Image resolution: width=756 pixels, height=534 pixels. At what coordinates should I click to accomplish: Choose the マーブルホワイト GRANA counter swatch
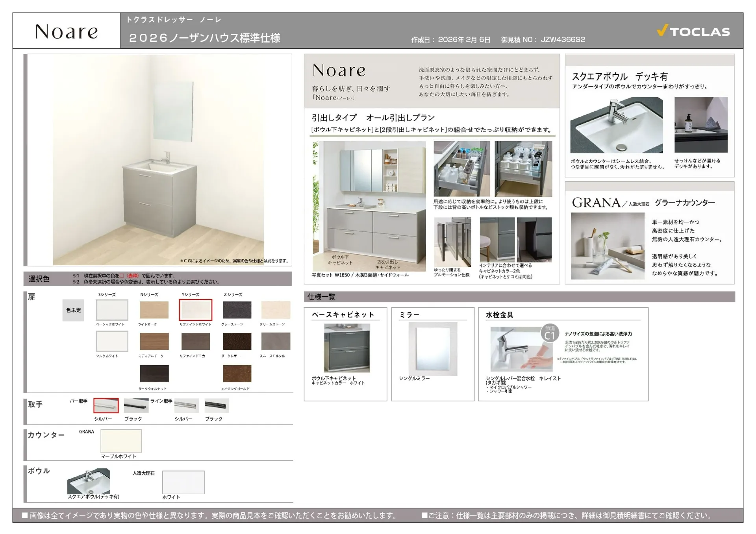pyautogui.click(x=121, y=441)
